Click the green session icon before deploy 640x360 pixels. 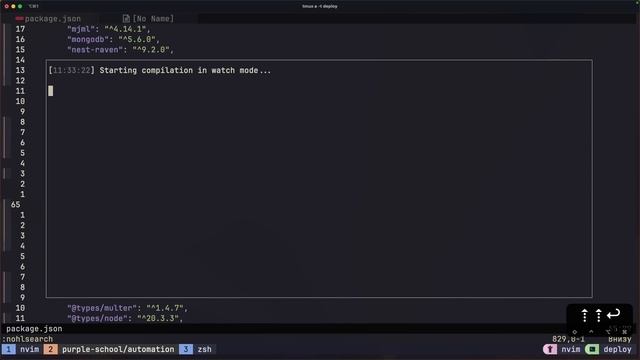click(x=592, y=349)
